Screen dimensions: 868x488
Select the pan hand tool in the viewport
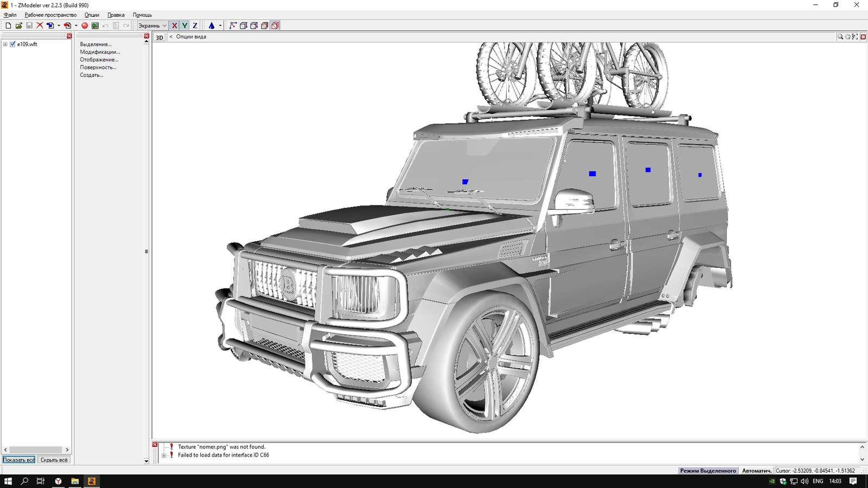click(847, 37)
